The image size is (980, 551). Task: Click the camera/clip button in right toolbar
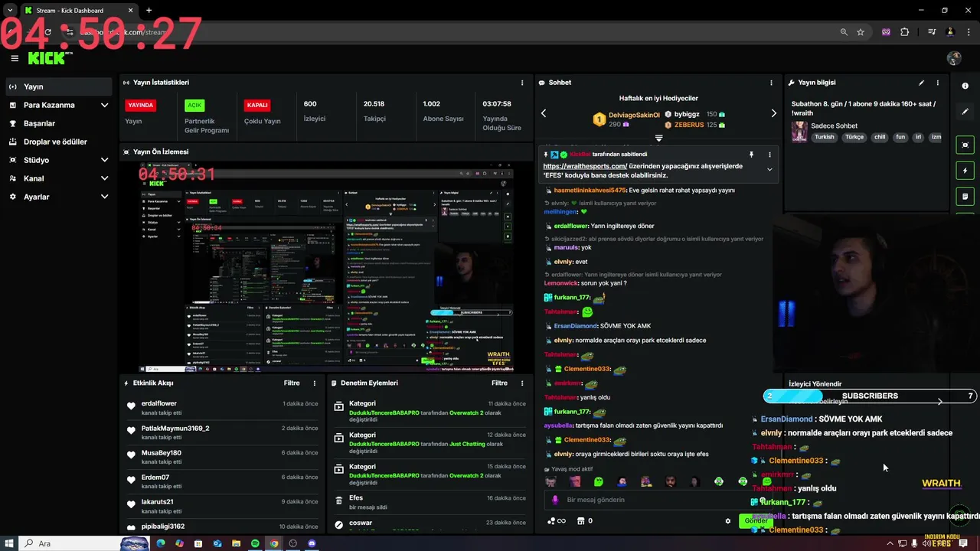(x=965, y=145)
